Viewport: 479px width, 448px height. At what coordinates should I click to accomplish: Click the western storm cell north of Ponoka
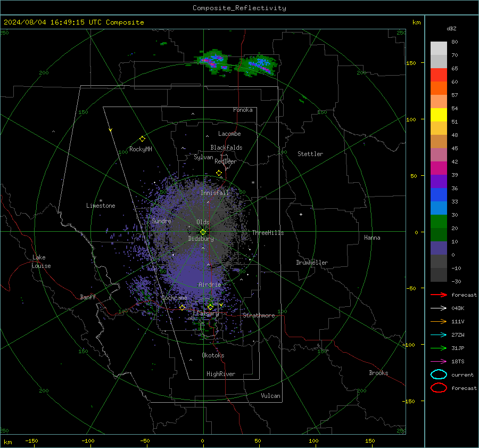click(213, 61)
